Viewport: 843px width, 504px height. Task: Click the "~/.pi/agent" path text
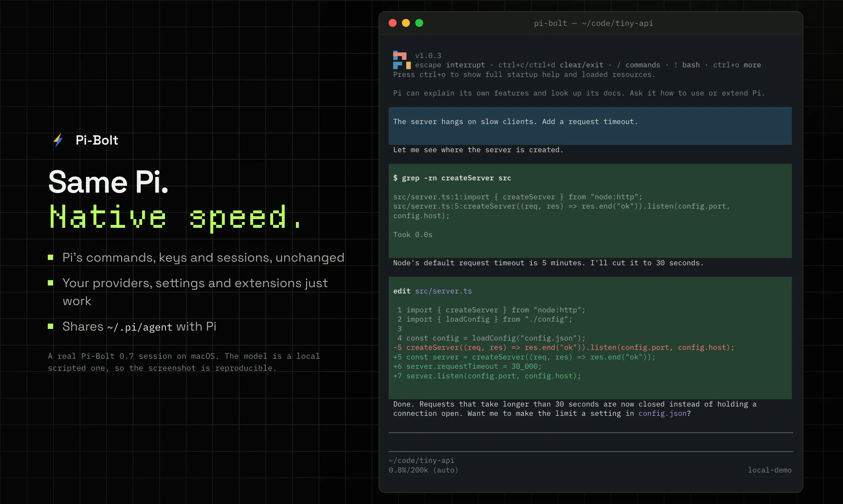(x=140, y=327)
